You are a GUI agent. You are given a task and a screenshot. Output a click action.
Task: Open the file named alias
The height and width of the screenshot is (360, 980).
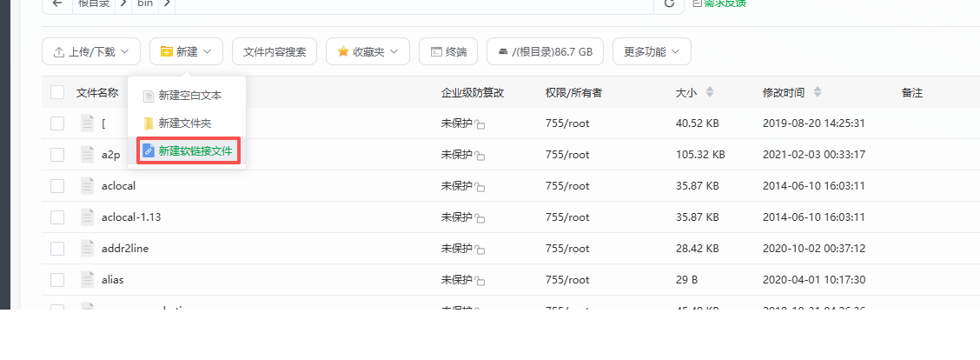[112, 280]
